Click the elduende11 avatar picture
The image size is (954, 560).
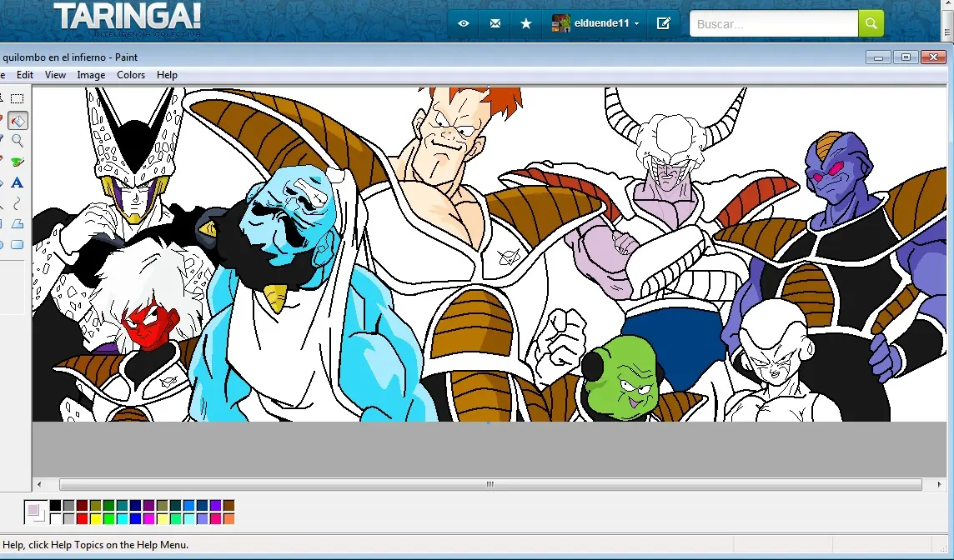560,23
